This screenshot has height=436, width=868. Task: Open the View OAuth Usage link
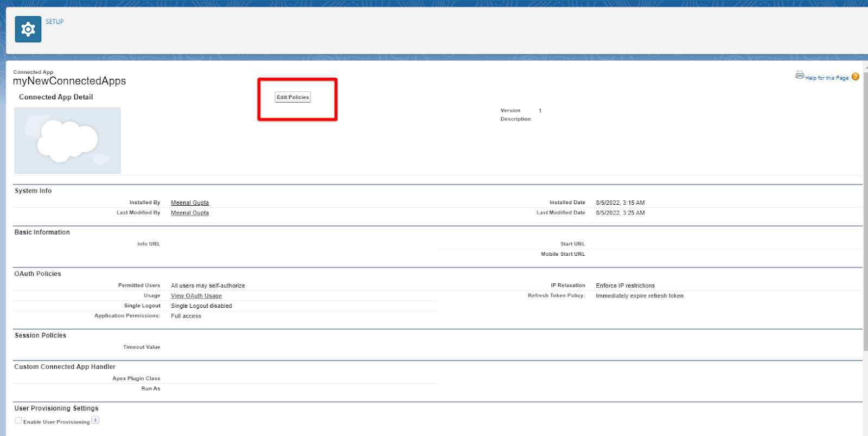196,296
